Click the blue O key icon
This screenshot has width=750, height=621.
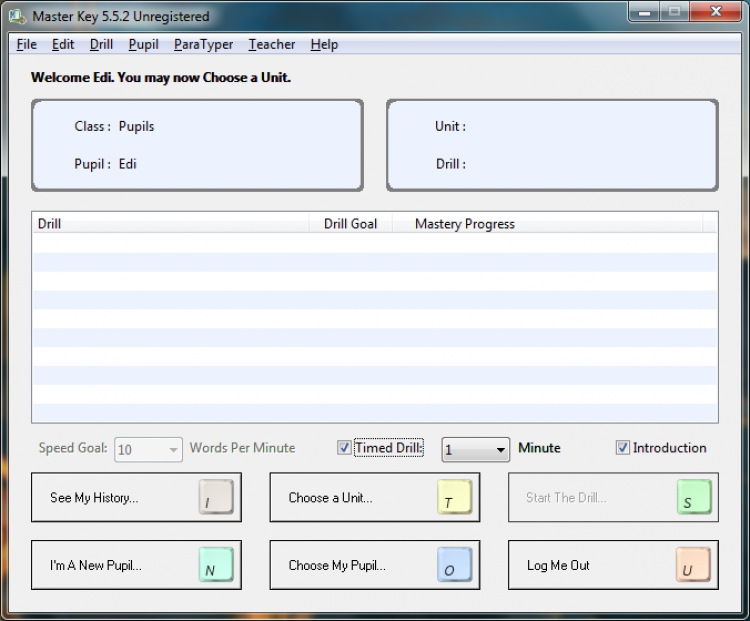point(454,565)
